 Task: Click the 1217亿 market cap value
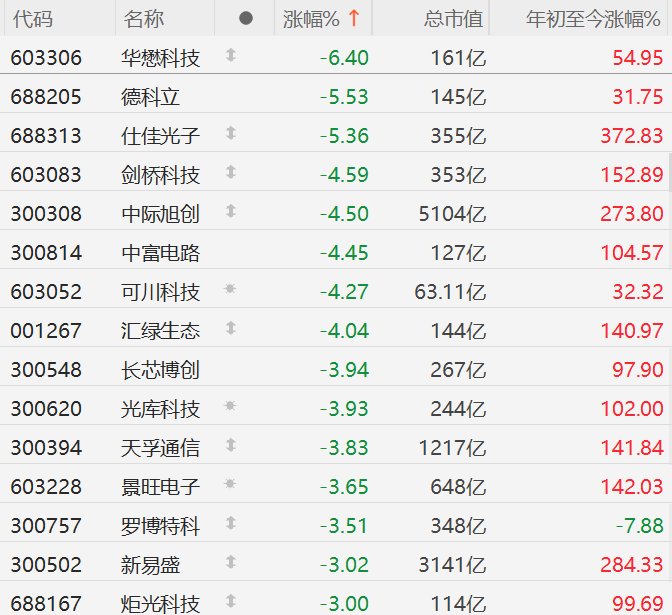click(452, 448)
